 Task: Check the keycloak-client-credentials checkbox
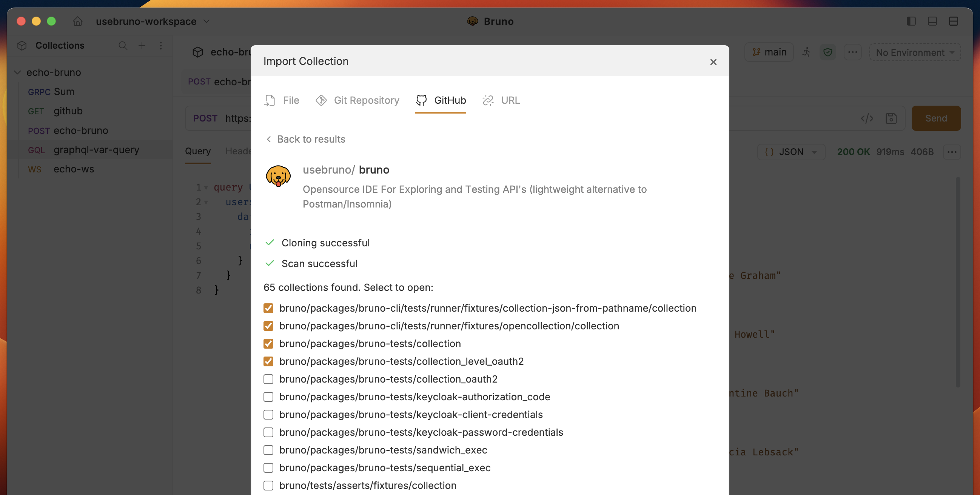[x=268, y=414]
